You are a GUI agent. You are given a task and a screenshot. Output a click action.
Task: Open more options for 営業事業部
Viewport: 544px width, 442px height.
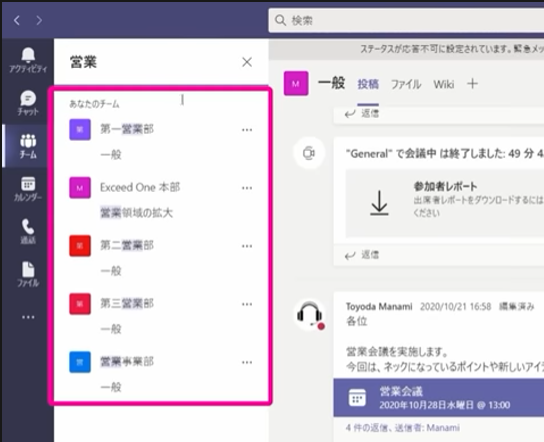[247, 362]
